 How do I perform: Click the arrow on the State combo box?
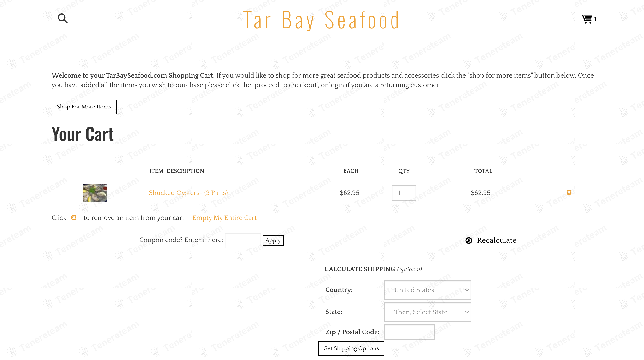coord(467,312)
